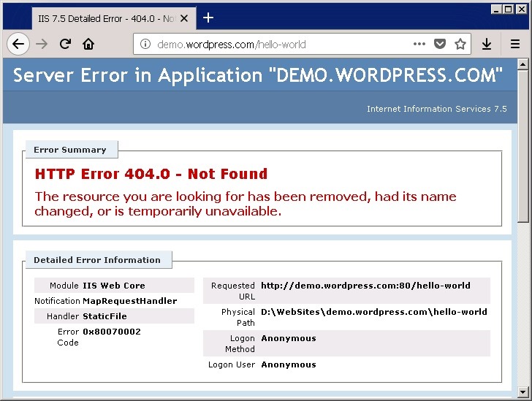Click the 'HTTP Error 404.0 - Not Found' heading
532x401 pixels.
[151, 174]
